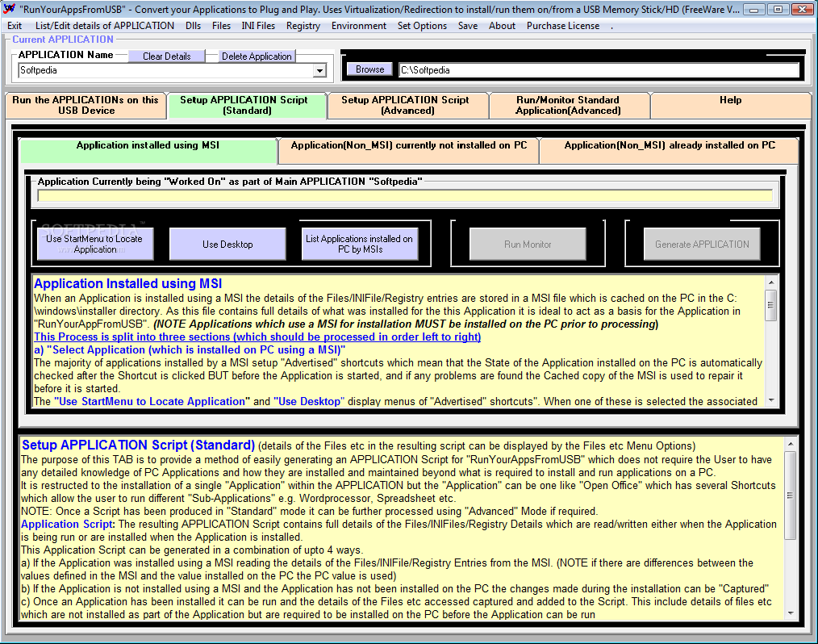The width and height of the screenshot is (818, 644).
Task: Click 'This Process is split into three sections' link
Action: (x=257, y=337)
